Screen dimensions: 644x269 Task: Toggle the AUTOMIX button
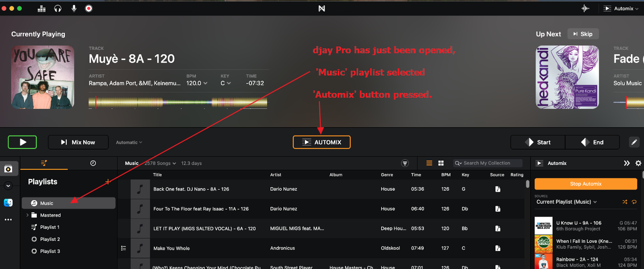coord(321,142)
